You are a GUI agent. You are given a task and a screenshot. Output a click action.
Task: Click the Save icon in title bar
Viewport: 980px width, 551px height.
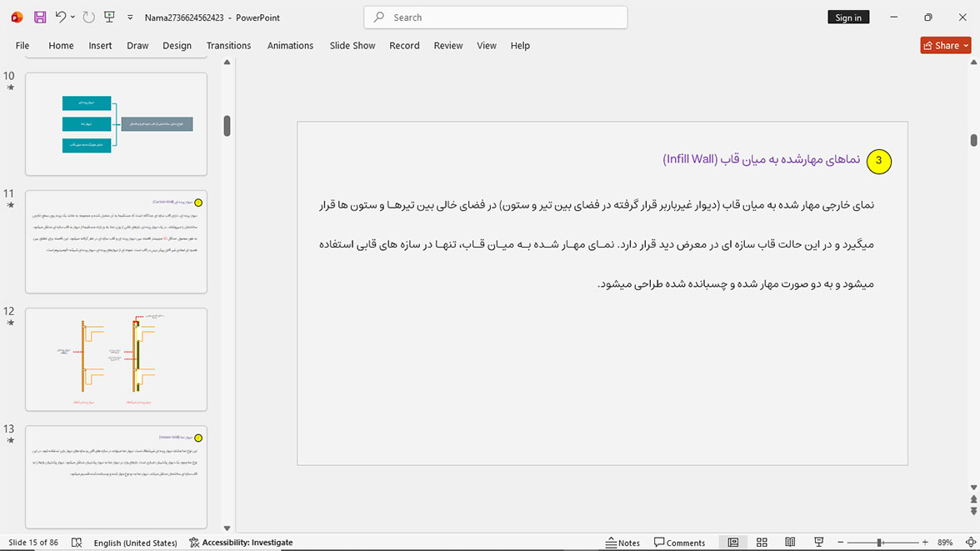pos(40,18)
